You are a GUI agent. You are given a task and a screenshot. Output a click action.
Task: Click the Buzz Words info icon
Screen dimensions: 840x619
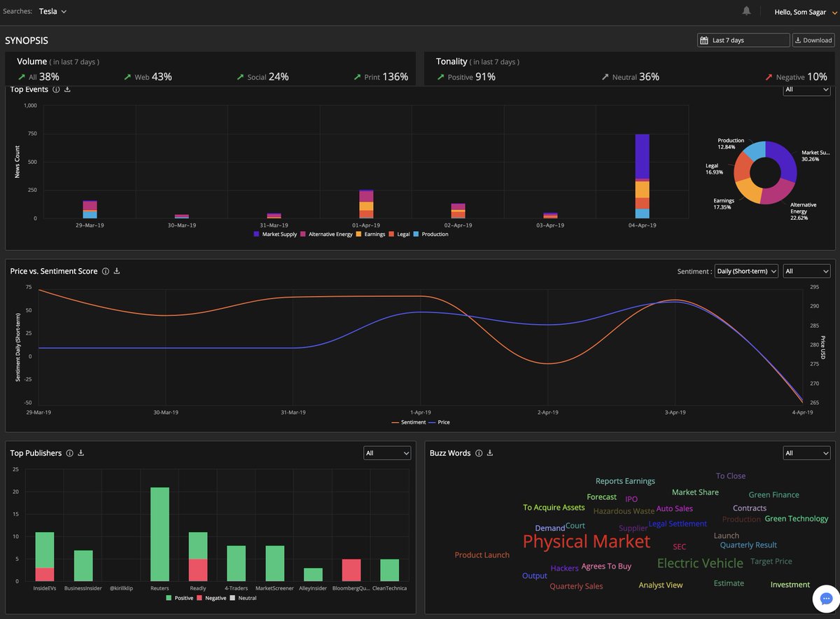pyautogui.click(x=478, y=453)
